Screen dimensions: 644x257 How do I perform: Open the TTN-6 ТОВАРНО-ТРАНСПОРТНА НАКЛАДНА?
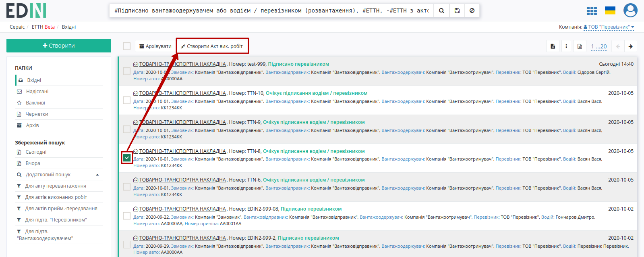(182, 180)
